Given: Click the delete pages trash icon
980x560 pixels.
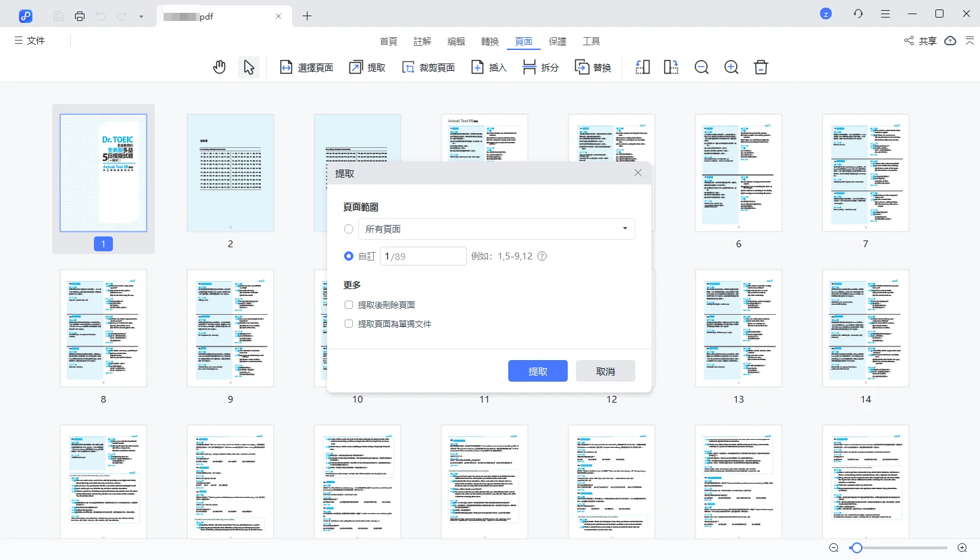Looking at the screenshot, I should click(760, 67).
